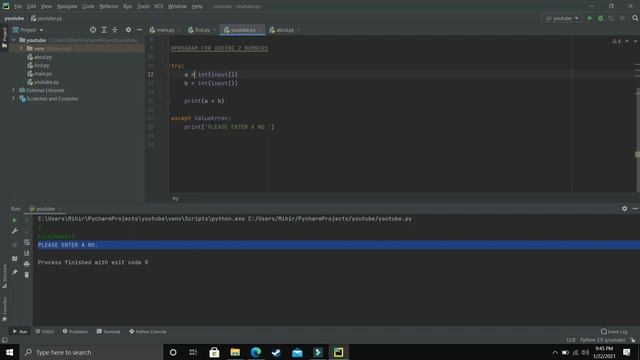
Task: Open Microsoft Edge from taskbar
Action: 256,352
